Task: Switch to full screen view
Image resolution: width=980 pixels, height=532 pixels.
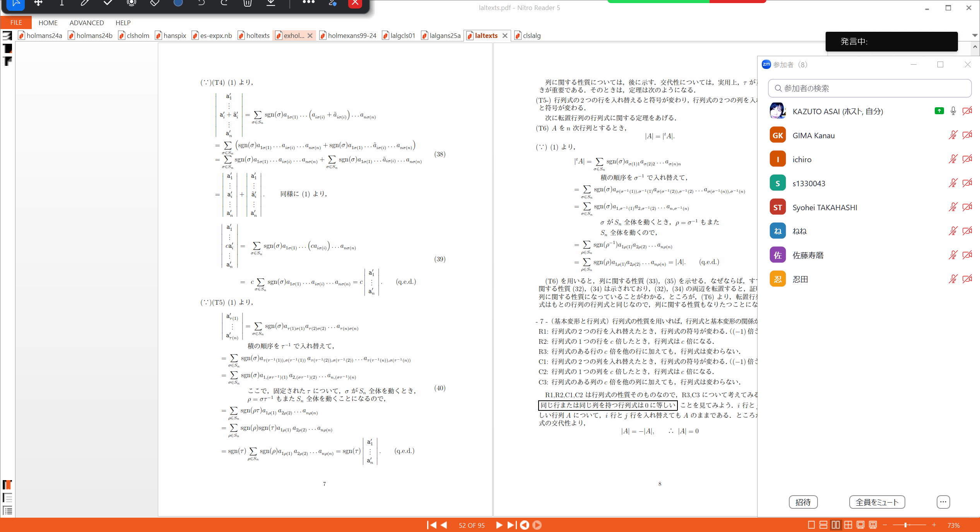Action: [860, 525]
